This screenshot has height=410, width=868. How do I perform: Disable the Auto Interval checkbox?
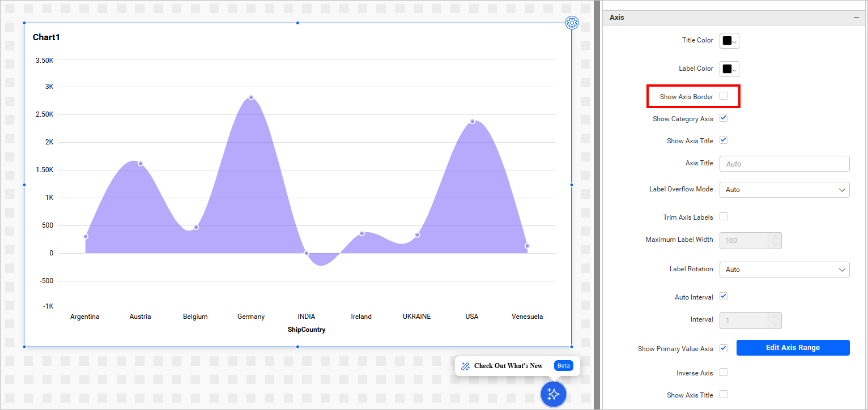tap(724, 296)
